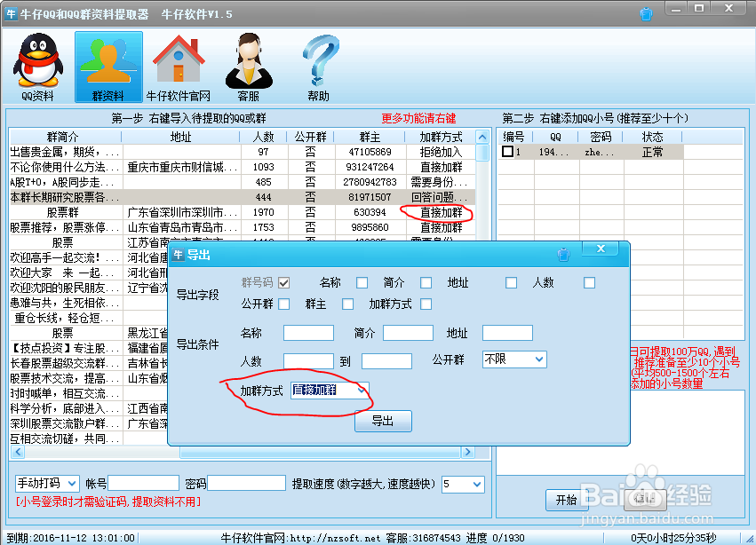This screenshot has width=756, height=545.
Task: Select row 不论你使用什么方法
Action: tap(242, 167)
